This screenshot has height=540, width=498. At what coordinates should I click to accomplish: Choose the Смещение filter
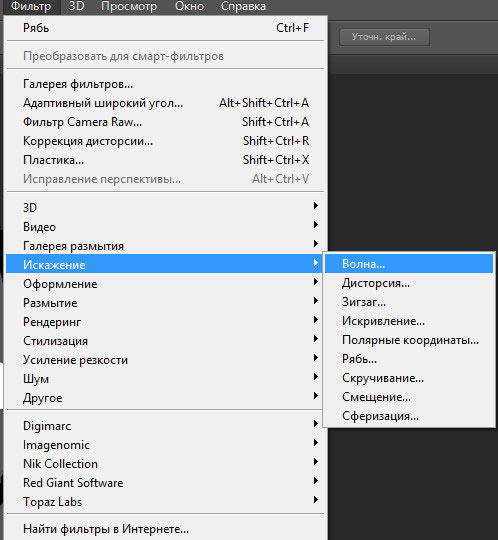click(x=409, y=397)
